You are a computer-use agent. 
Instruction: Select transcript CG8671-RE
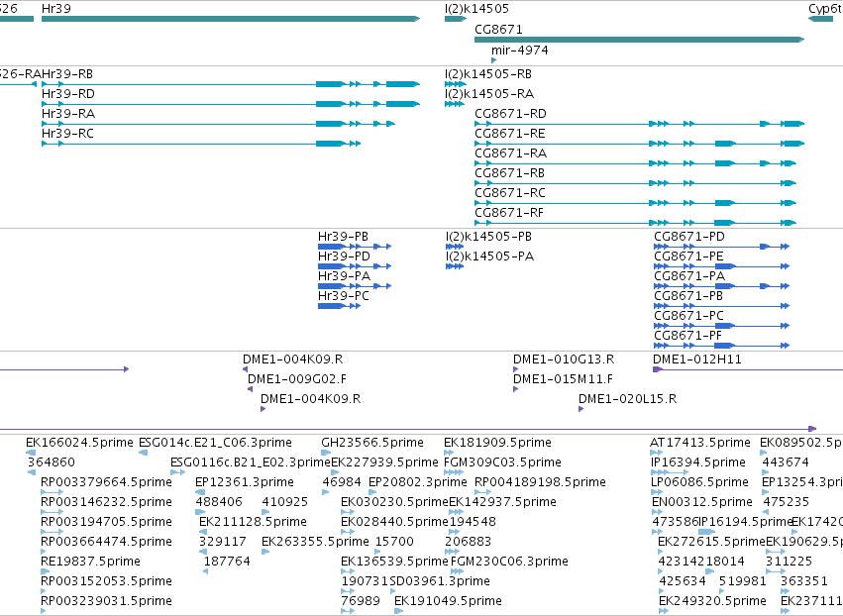[510, 134]
